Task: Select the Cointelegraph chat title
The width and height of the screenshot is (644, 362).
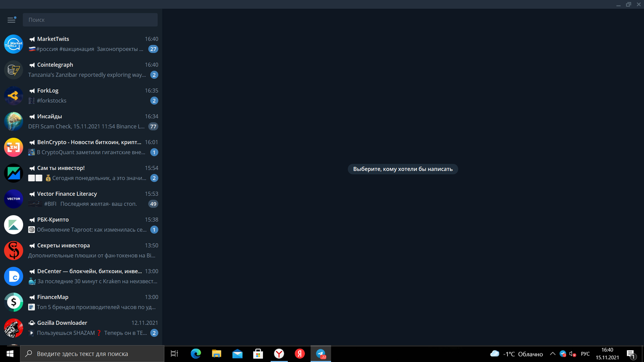Action: point(55,65)
